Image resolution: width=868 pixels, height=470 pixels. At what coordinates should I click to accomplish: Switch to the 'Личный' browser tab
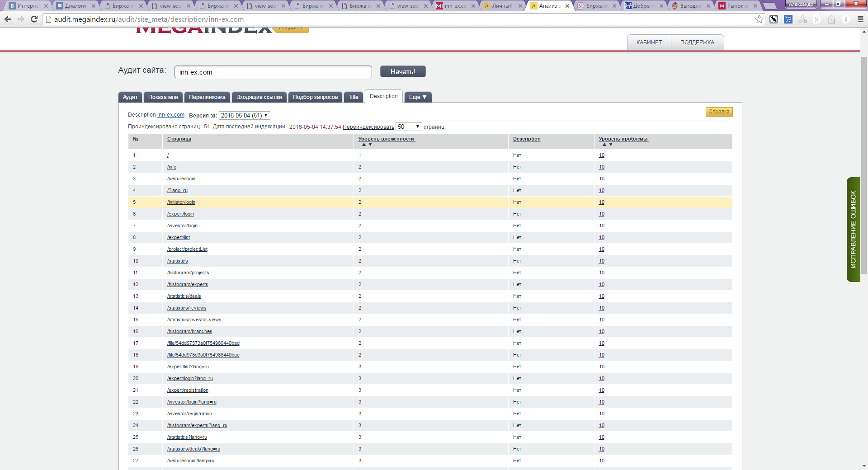[x=502, y=6]
